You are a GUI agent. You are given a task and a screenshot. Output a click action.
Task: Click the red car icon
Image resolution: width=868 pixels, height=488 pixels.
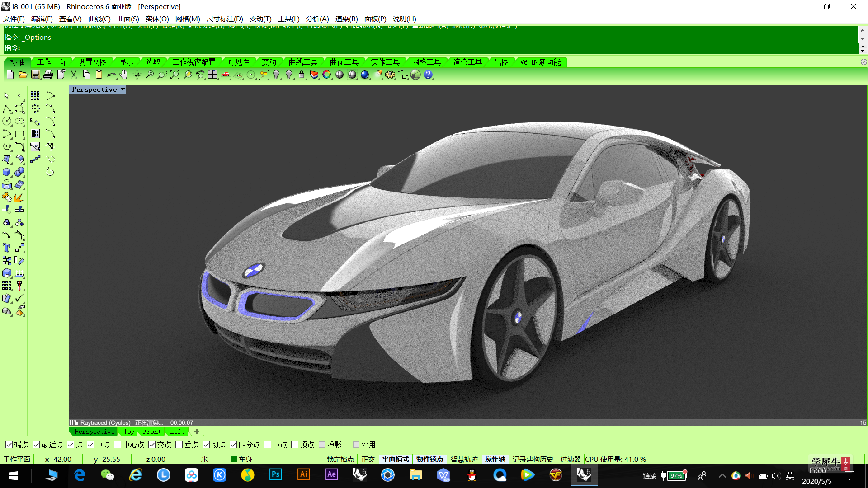pyautogui.click(x=225, y=75)
